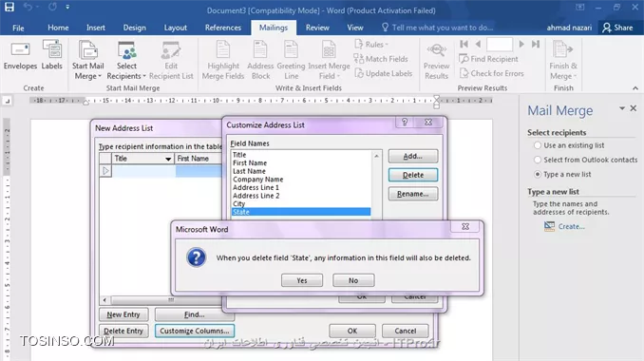Click the ahmad nazari account name
The height and width of the screenshot is (361, 644).
point(569,28)
